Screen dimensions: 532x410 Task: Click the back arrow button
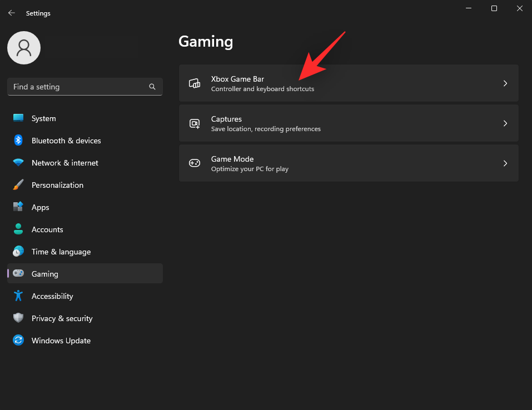click(11, 13)
